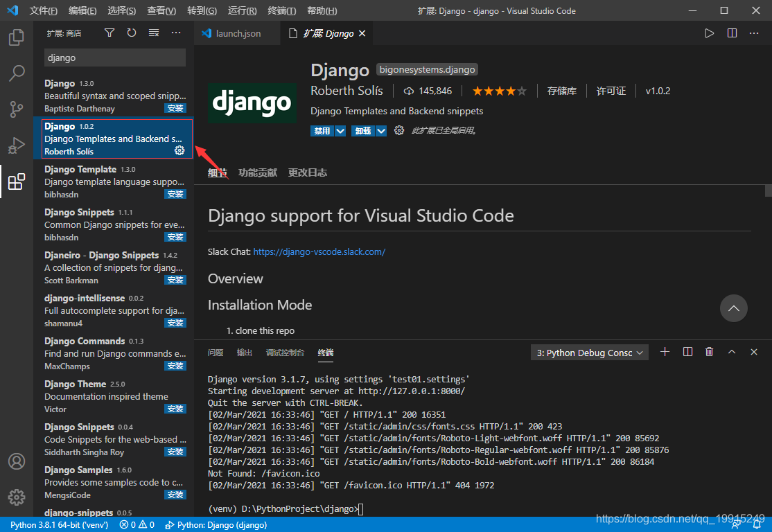This screenshot has height=532, width=772.
Task: Open the Source Control view
Action: coord(16,109)
